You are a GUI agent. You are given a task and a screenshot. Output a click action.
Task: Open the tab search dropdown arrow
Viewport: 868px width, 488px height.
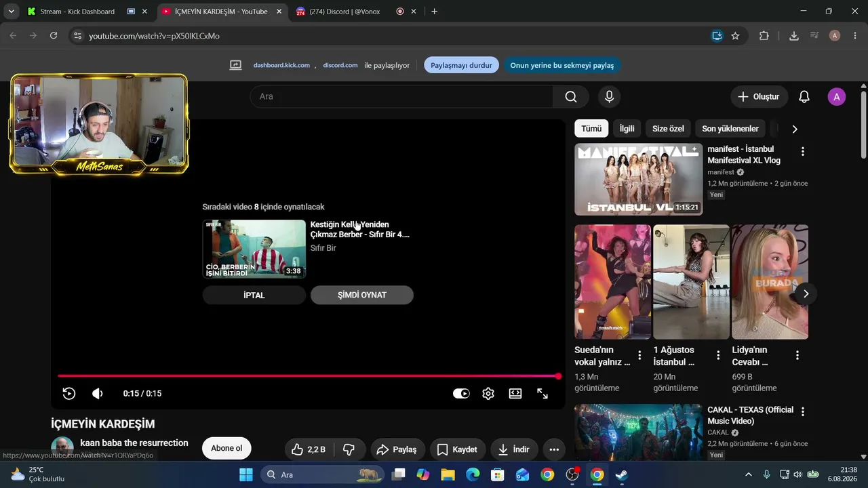[11, 12]
